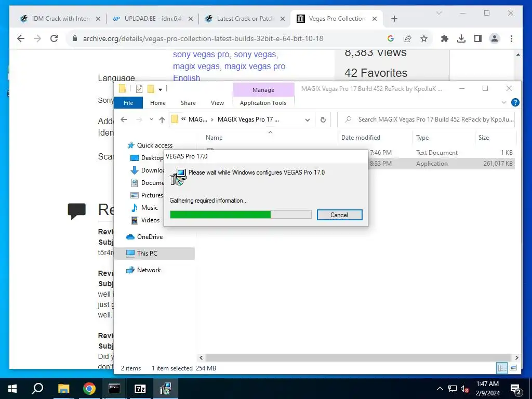This screenshot has width=532, height=399.
Task: Switch to large icons view layout
Action: point(513,368)
